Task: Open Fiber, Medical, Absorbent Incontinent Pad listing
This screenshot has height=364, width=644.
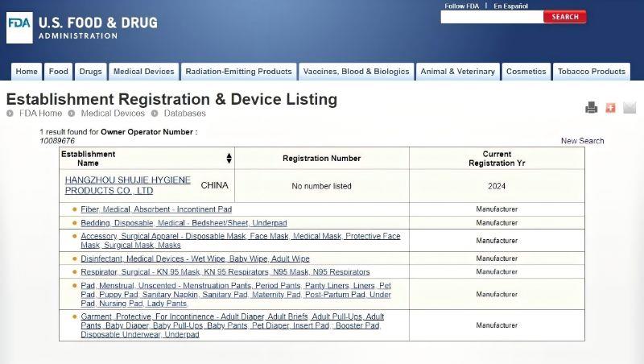Action: tap(156, 209)
